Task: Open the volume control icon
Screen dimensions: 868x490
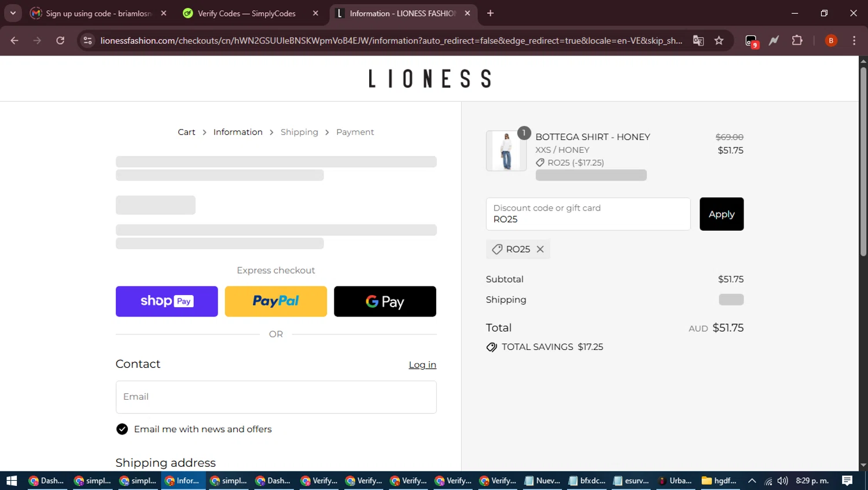Action: [782, 481]
